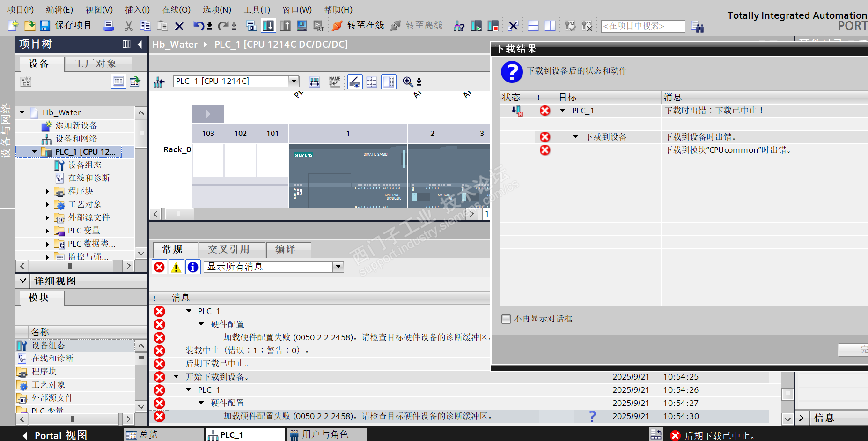Click the expand arrow above rack slot 103
This screenshot has height=441, width=868.
[208, 114]
